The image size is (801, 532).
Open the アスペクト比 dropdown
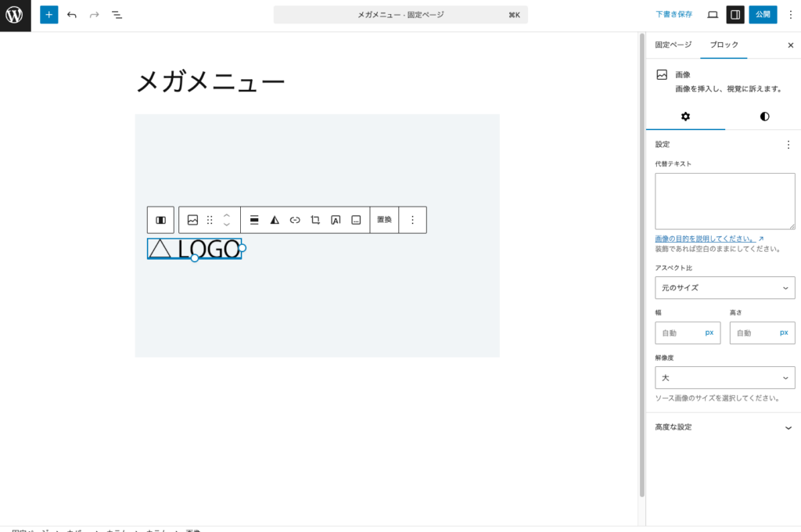pos(724,287)
